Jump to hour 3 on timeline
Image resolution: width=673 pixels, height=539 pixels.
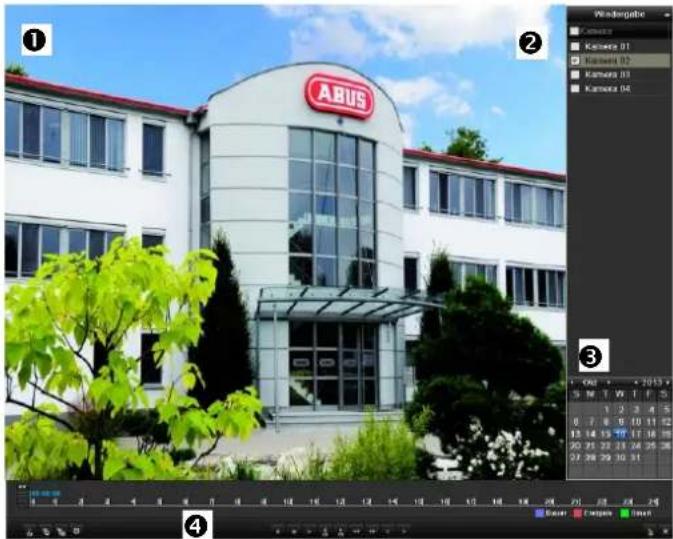point(107,502)
